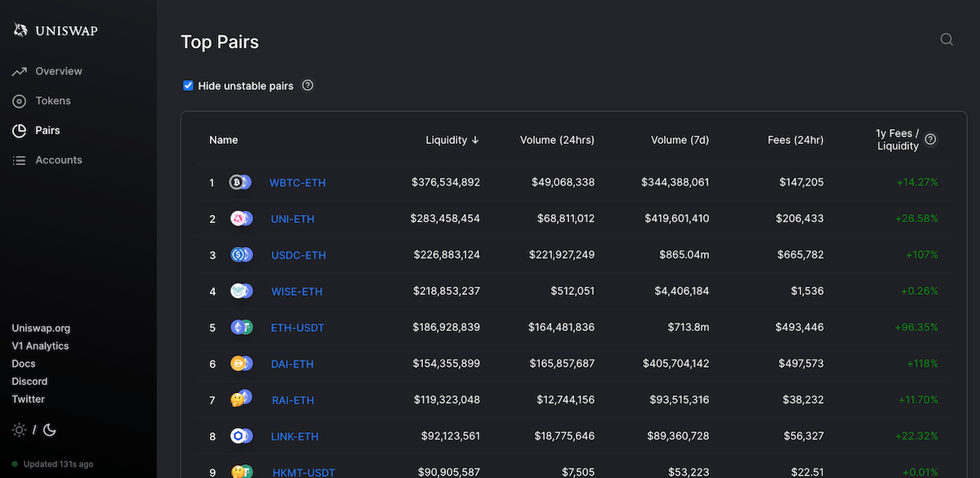The width and height of the screenshot is (980, 478).
Task: Click the DAI-ETH percentage +118%
Action: pos(923,364)
